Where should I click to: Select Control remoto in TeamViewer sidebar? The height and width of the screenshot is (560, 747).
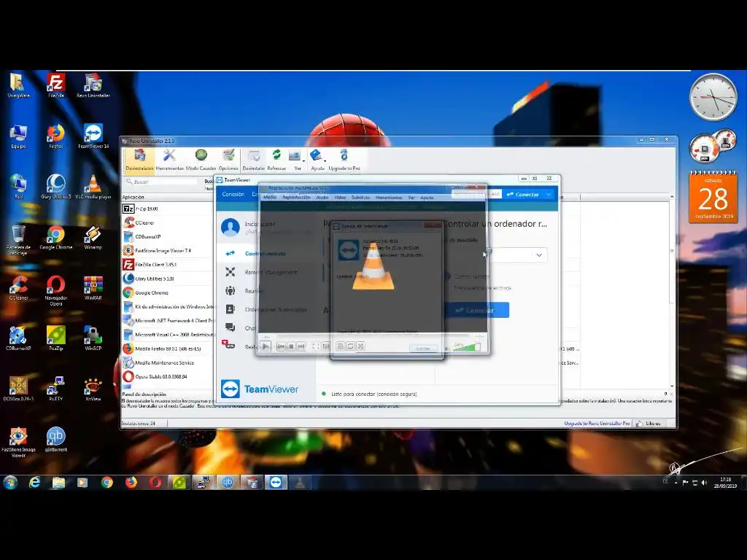click(x=265, y=253)
